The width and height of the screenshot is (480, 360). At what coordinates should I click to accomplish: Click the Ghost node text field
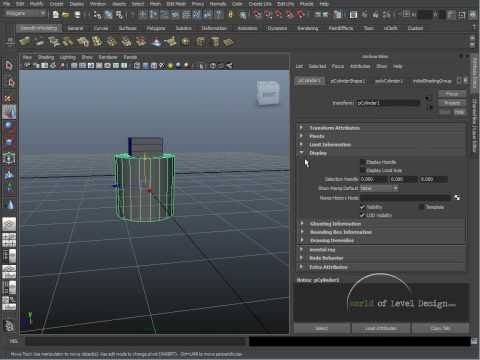tap(406, 198)
